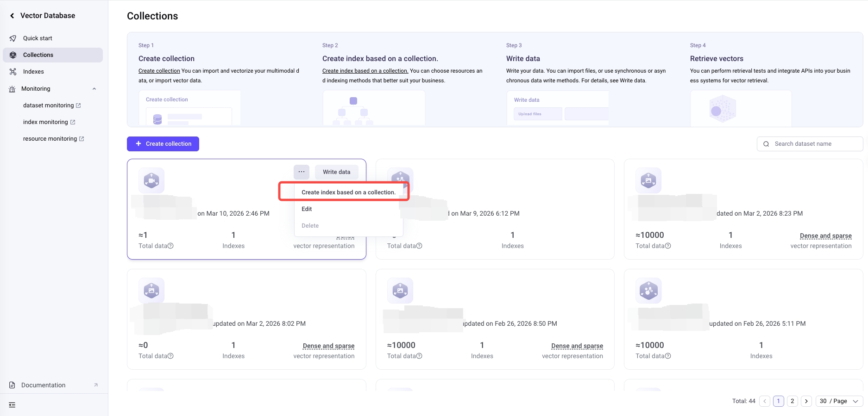Viewport: 868px width, 416px height.
Task: Collapse the Monitoring section chevron
Action: pyautogui.click(x=94, y=89)
